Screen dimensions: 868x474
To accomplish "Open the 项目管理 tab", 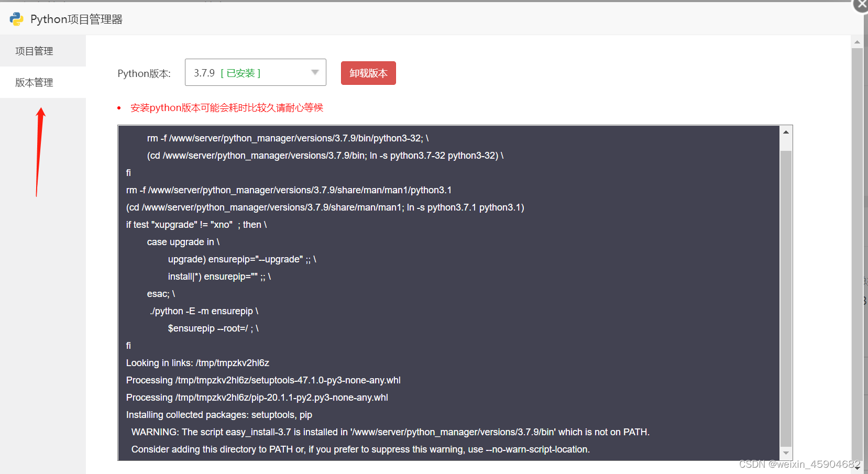I will click(43, 51).
